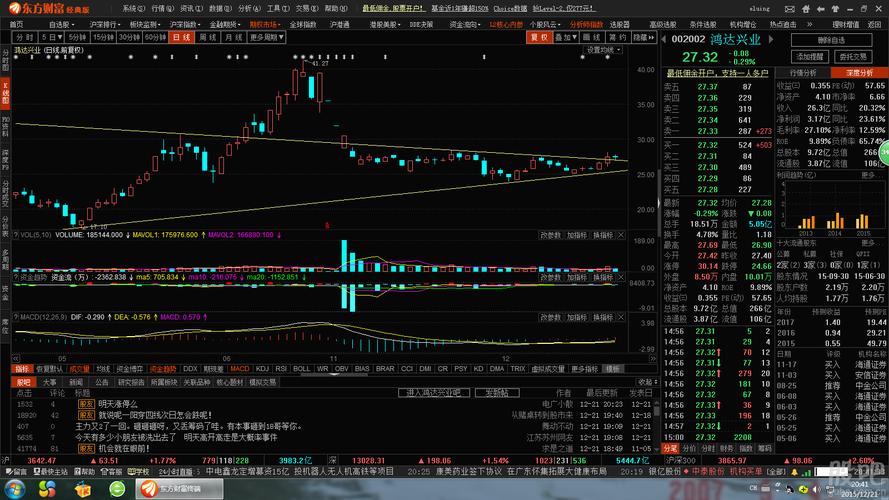Switch to 行情分析 tab
The height and width of the screenshot is (500, 889).
tap(803, 73)
